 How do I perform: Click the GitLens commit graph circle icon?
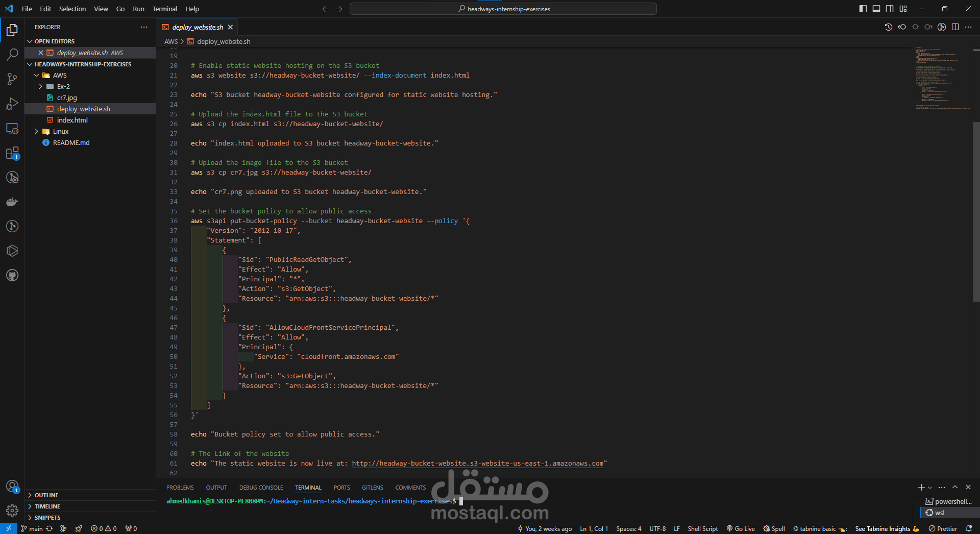click(942, 27)
